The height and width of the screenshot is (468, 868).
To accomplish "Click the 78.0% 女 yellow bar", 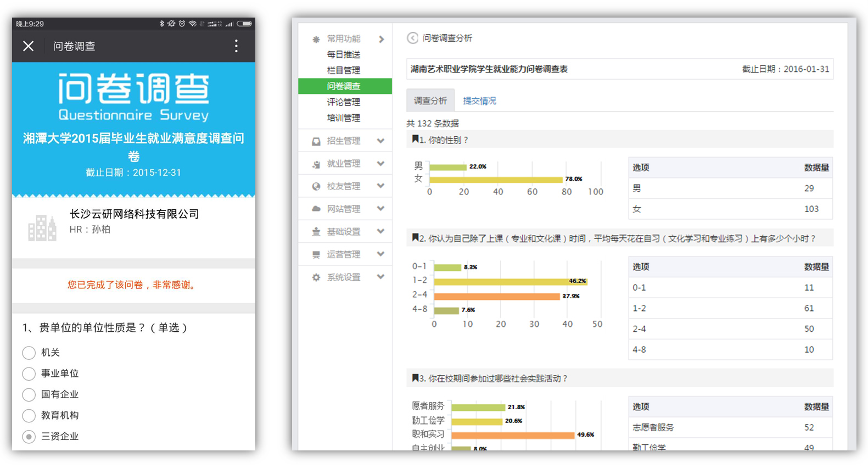I will (496, 180).
